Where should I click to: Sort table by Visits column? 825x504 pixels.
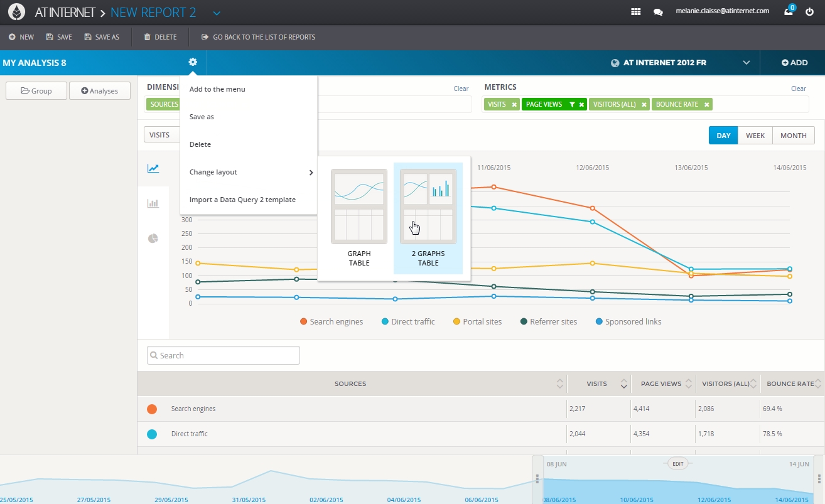(x=623, y=383)
